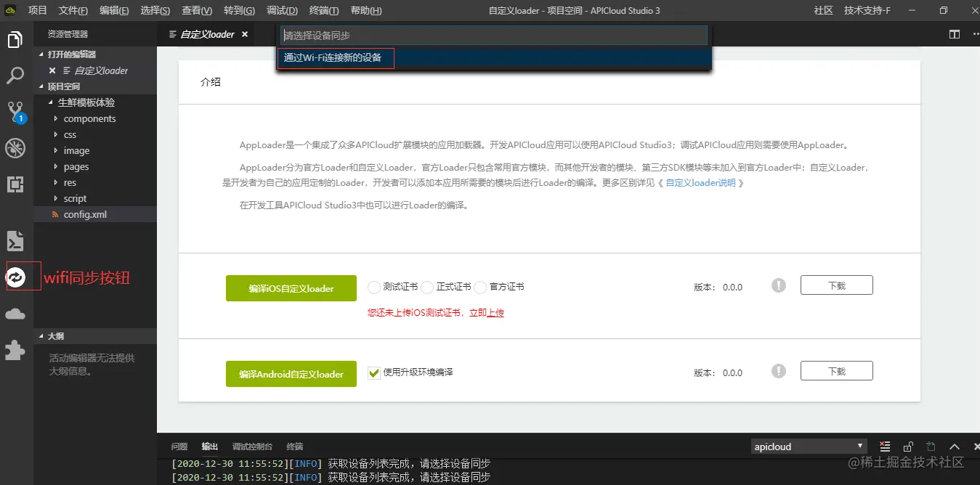Open the Extensions squares icon in activity bar
Viewport: 980px width, 485px height.
point(15,184)
